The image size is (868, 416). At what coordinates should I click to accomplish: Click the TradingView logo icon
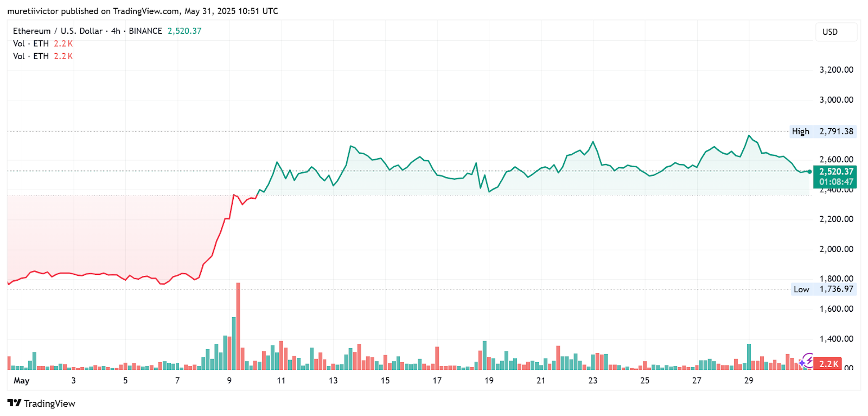[x=14, y=403]
